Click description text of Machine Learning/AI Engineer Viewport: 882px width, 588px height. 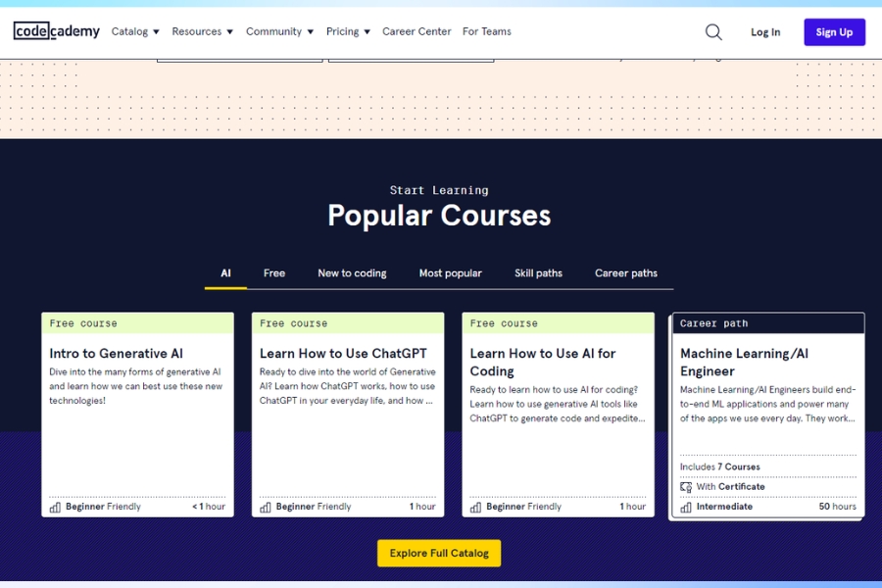pos(767,404)
